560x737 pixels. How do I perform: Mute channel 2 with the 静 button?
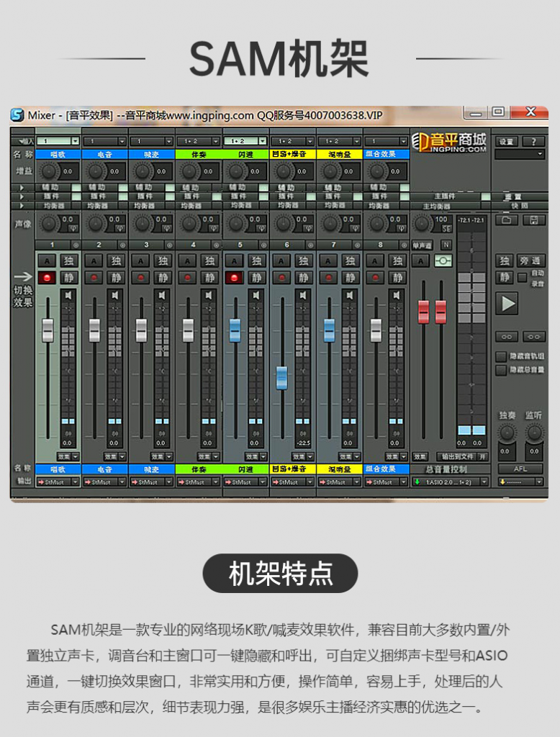[x=116, y=277]
